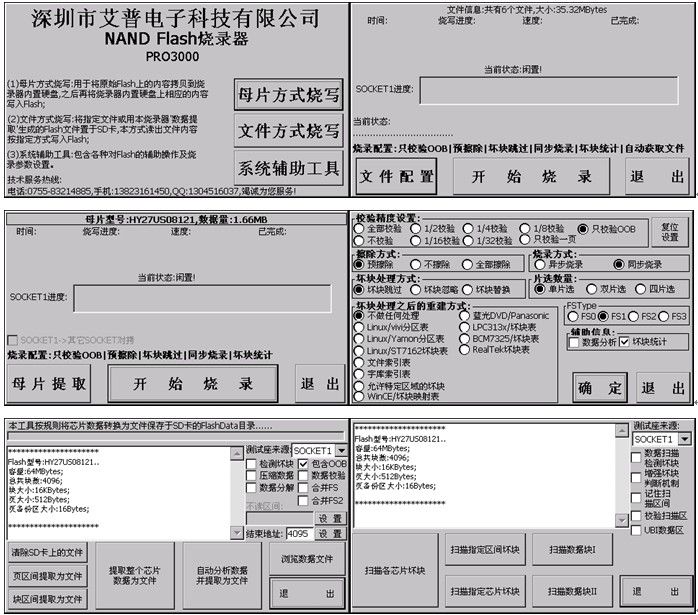Select the 1/2校验 radio option

pyautogui.click(x=415, y=229)
